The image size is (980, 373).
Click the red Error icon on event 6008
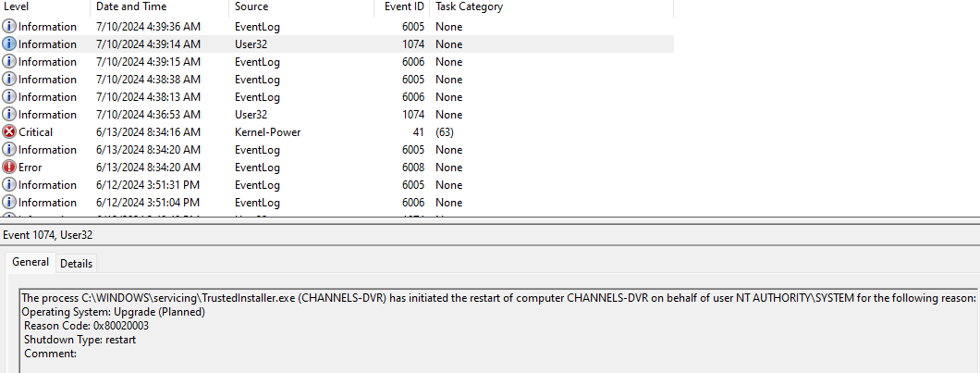[x=9, y=168]
